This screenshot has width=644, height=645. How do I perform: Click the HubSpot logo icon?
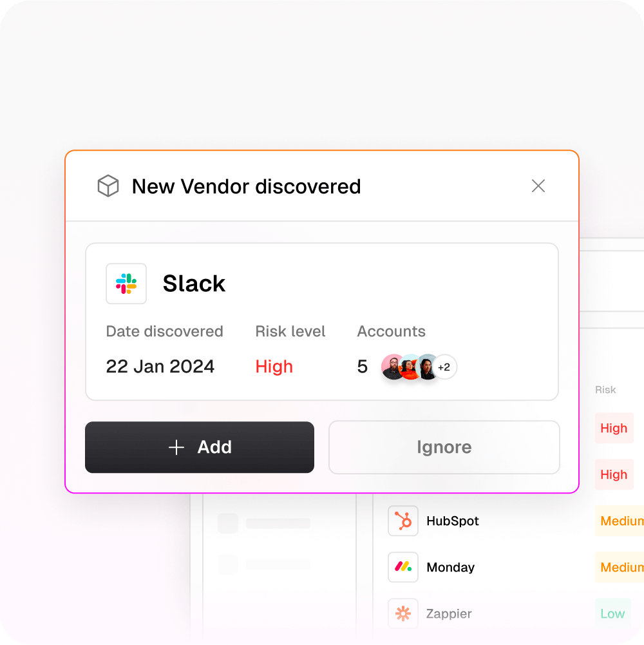[x=403, y=521]
